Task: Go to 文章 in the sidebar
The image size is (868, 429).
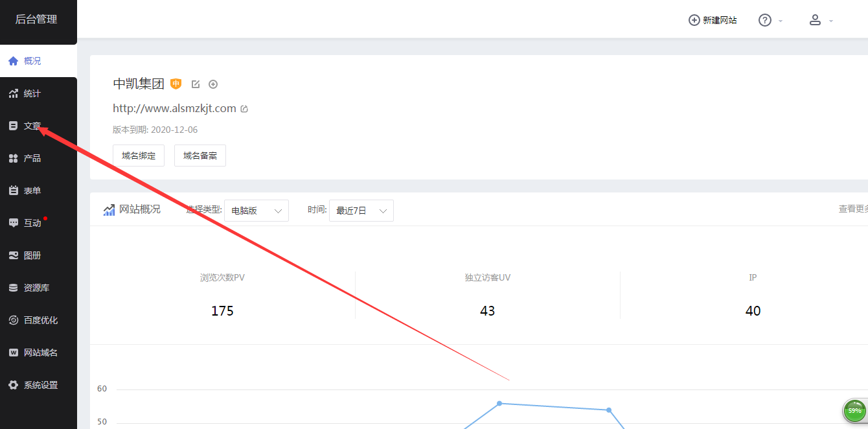Action: pyautogui.click(x=32, y=126)
